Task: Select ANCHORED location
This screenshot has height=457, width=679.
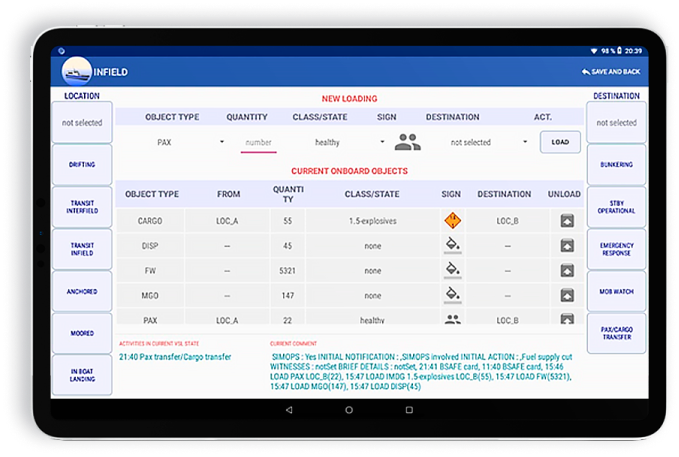Action: pos(82,292)
